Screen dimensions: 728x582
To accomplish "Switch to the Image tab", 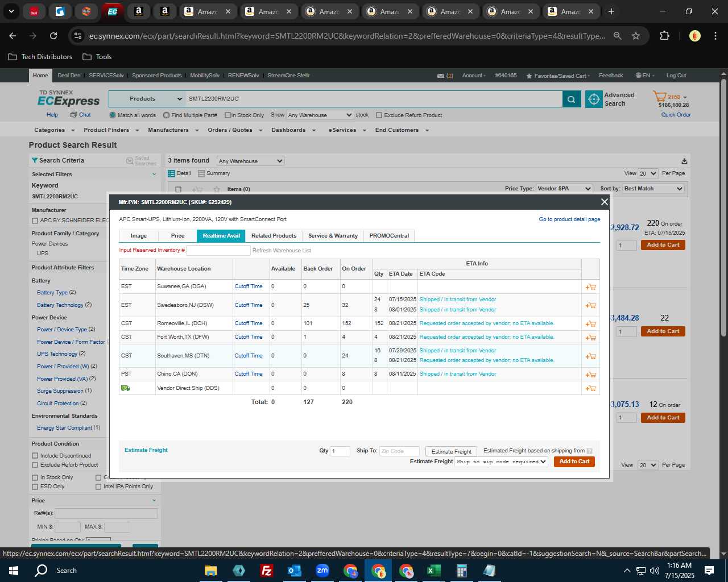I will pyautogui.click(x=138, y=236).
